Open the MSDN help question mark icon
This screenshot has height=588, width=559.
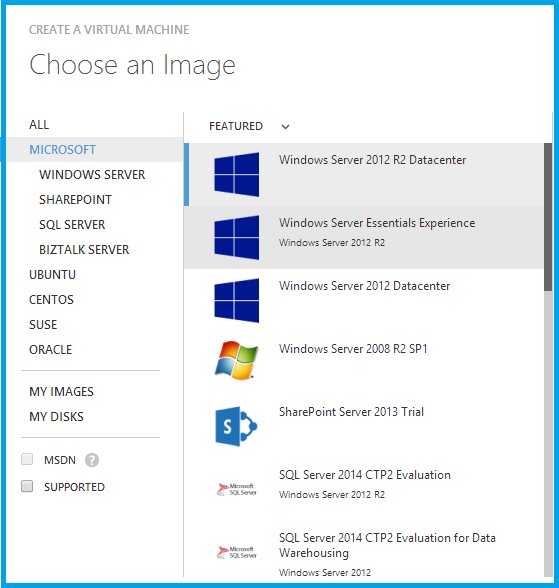pyautogui.click(x=92, y=460)
